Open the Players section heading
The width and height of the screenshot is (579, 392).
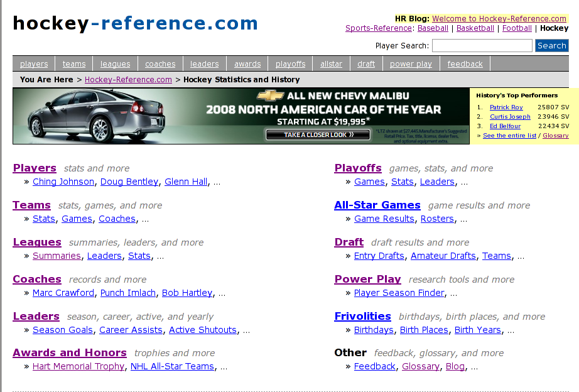35,168
